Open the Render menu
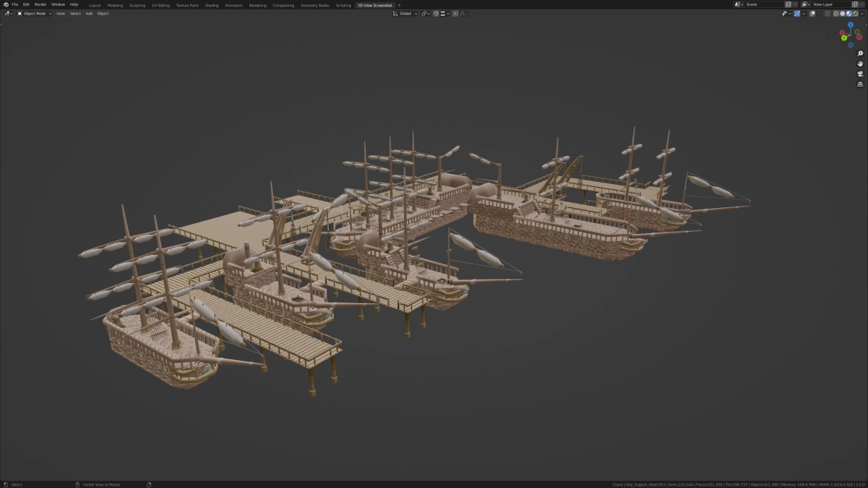This screenshot has width=868, height=488. [40, 5]
